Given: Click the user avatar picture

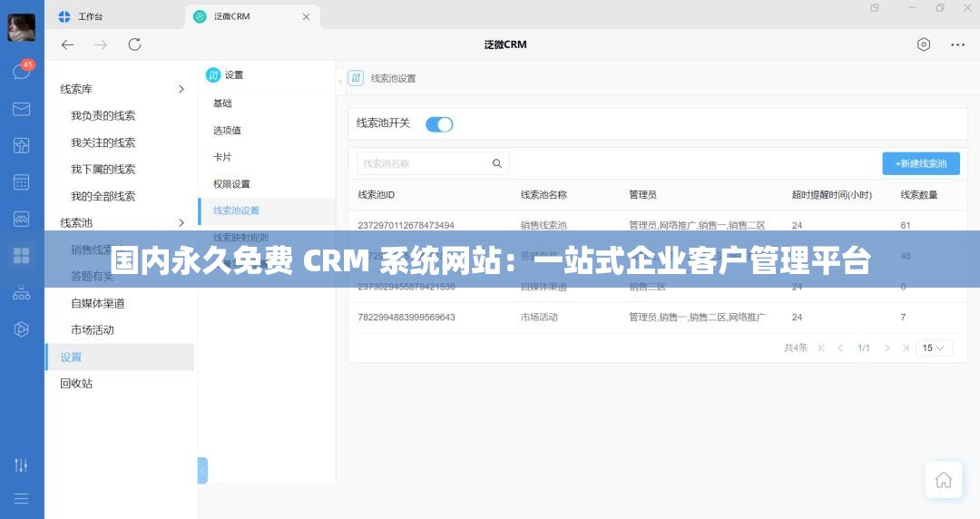Looking at the screenshot, I should (21, 27).
